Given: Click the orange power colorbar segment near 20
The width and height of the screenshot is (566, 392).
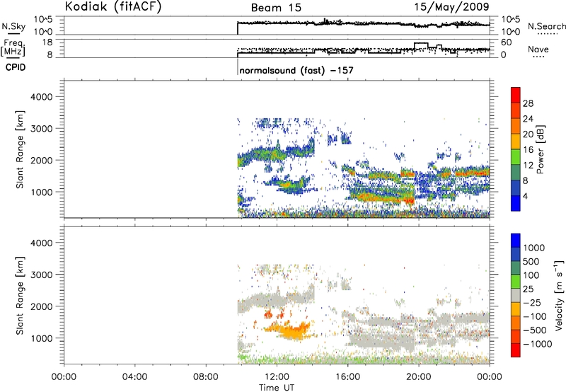Looking at the screenshot, I should (516, 126).
